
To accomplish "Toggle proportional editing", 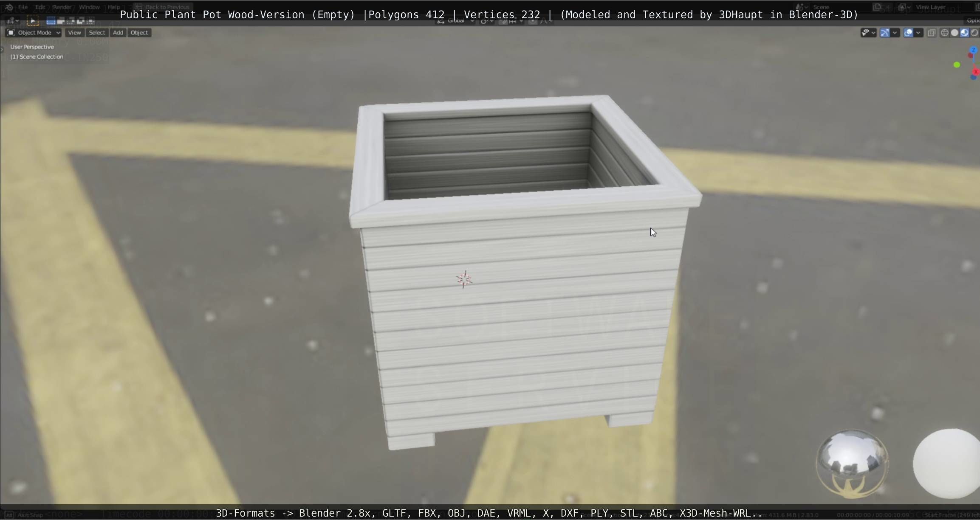I will click(x=533, y=20).
